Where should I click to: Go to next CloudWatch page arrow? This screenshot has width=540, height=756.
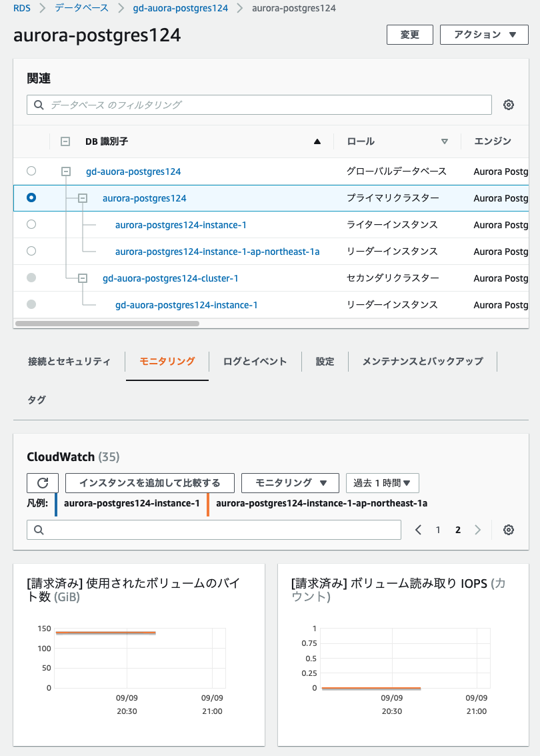(478, 530)
